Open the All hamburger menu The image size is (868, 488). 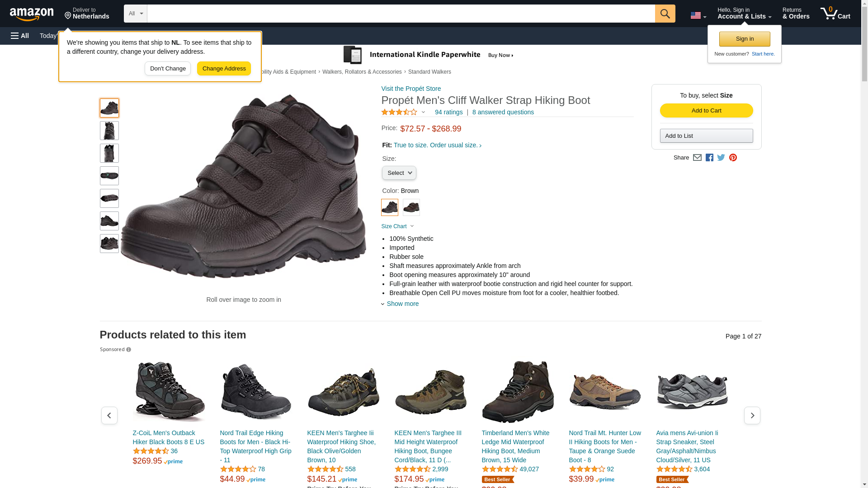[x=20, y=36]
